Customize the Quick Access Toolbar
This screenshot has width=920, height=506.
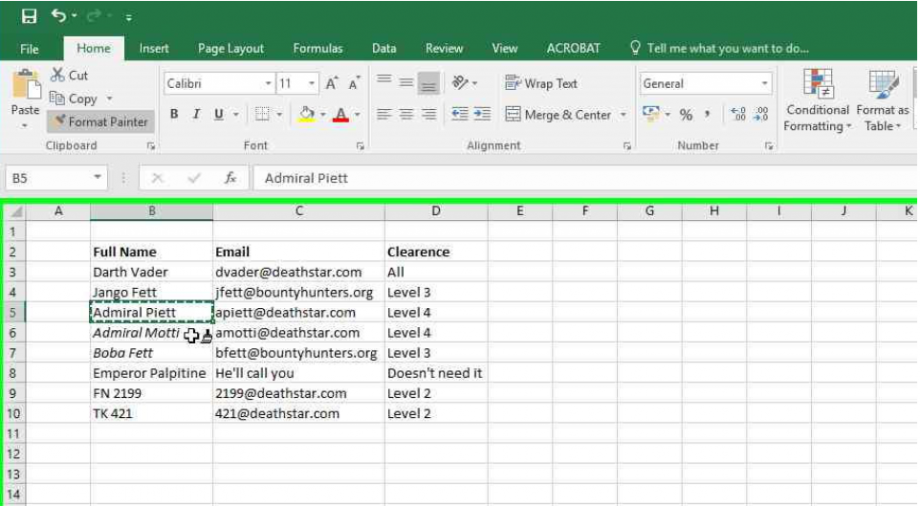(x=128, y=18)
